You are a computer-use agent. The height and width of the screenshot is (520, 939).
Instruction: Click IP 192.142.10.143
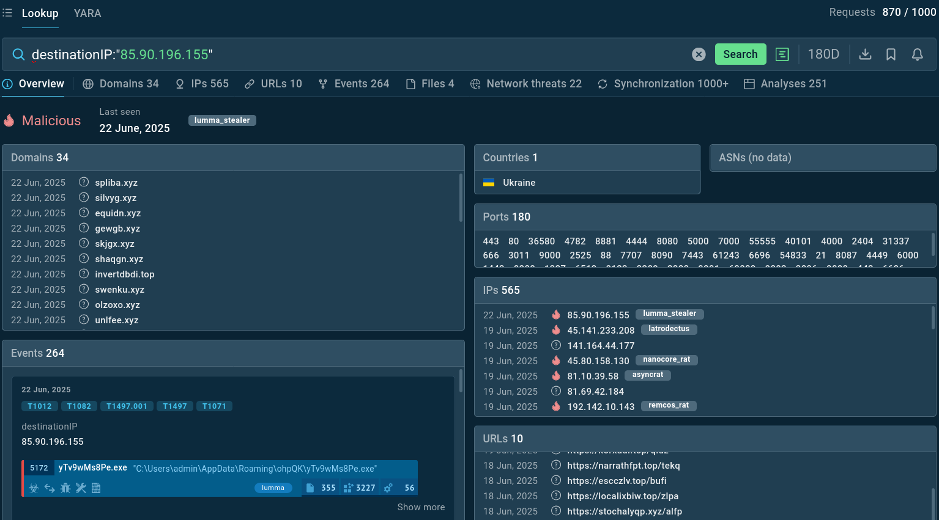coord(601,407)
